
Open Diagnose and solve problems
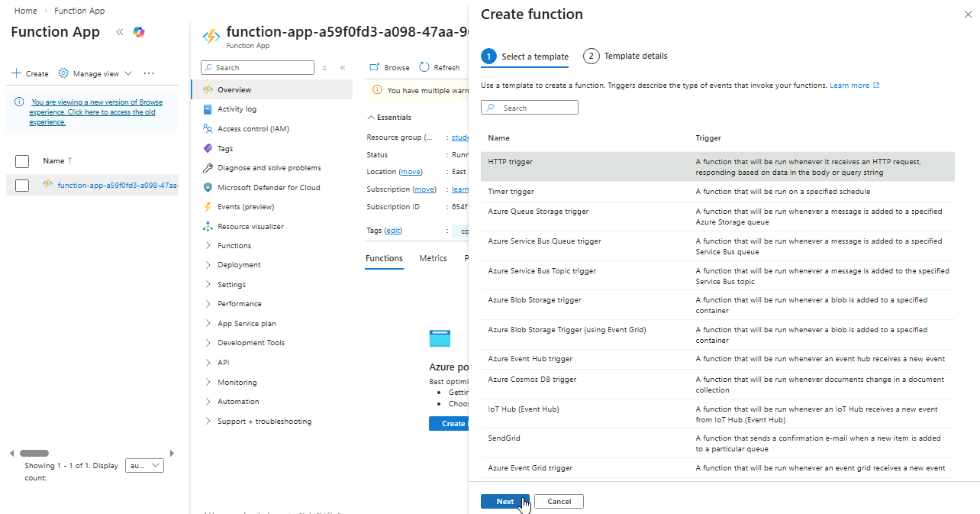tap(269, 168)
